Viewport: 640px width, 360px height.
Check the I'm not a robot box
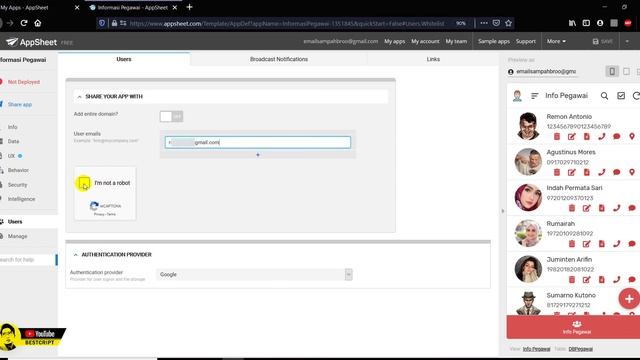(x=84, y=183)
